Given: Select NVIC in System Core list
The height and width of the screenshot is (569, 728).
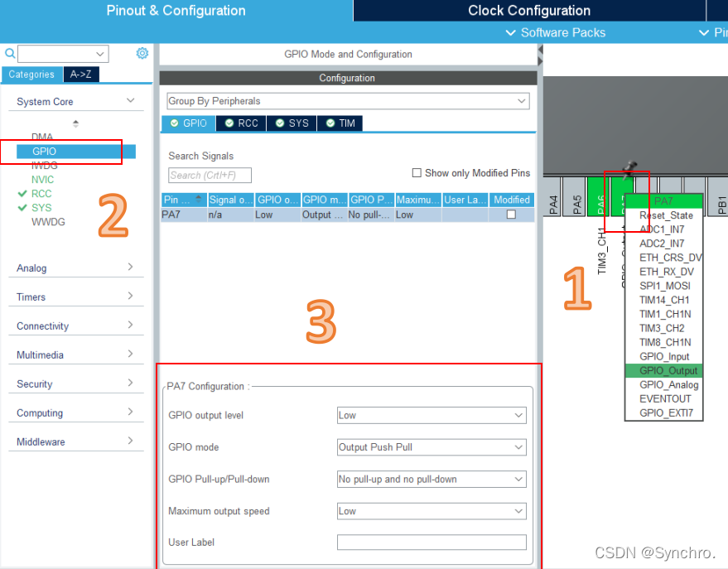Looking at the screenshot, I should tap(42, 180).
